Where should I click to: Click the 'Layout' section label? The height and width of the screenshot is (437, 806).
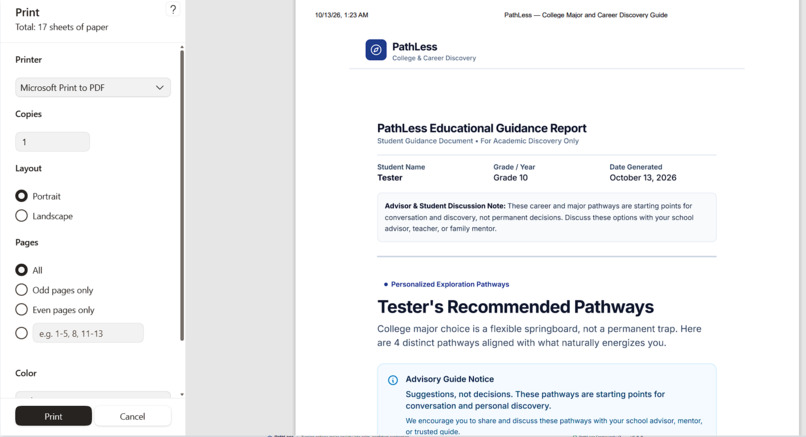(28, 168)
